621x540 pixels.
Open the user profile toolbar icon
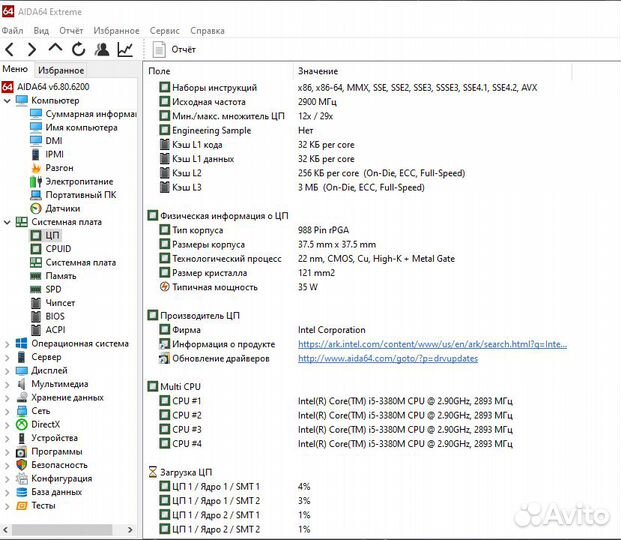102,49
